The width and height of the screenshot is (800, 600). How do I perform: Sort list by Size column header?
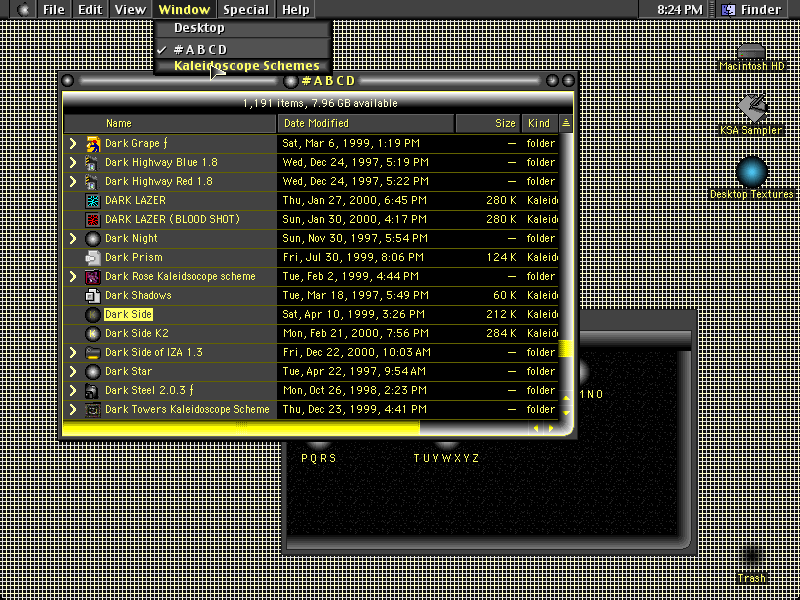click(x=488, y=123)
